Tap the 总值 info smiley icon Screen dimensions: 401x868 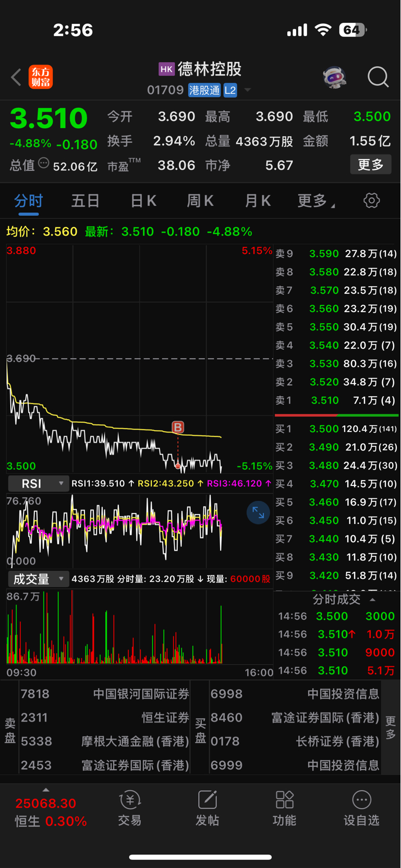click(x=44, y=164)
